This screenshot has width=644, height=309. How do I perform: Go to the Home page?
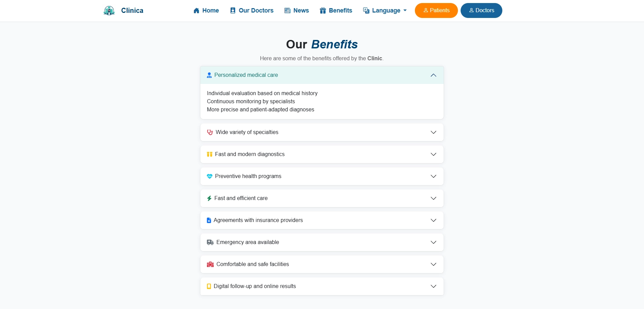pos(206,10)
